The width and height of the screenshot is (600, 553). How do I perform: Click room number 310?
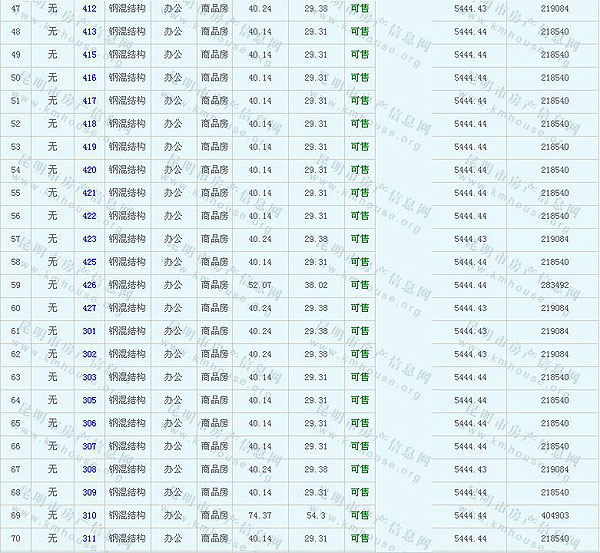pos(89,515)
